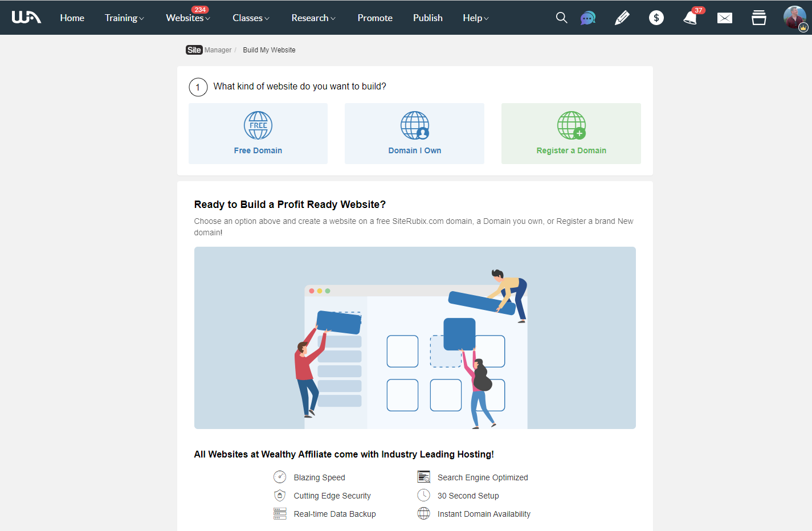Open the notifications bell icon
Screen dimensions: 812x531
tap(691, 18)
